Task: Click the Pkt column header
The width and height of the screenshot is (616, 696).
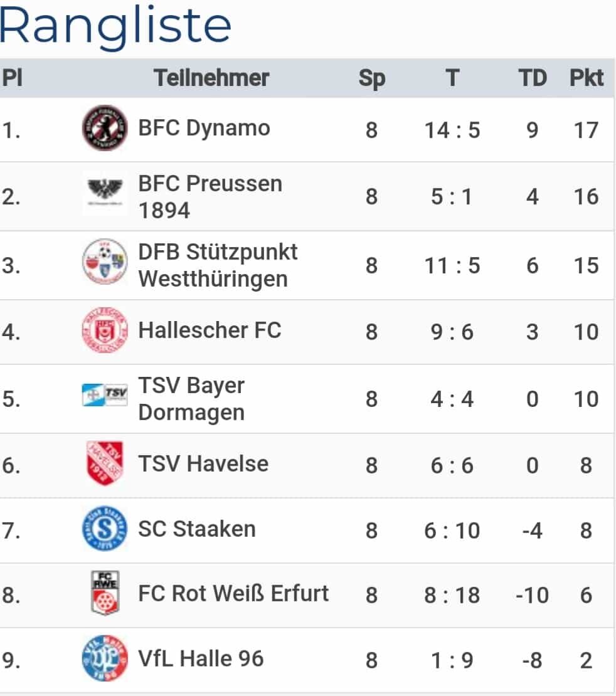Action: pyautogui.click(x=587, y=78)
